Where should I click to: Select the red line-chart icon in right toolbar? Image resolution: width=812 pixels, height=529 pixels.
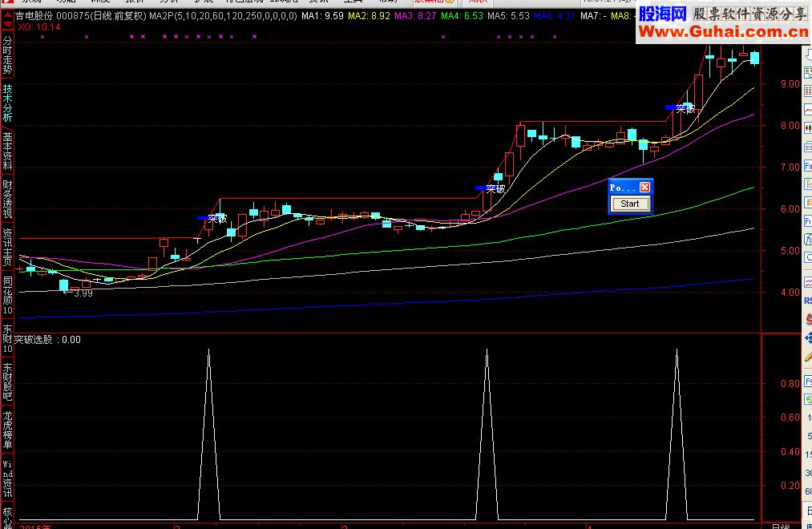(x=807, y=109)
